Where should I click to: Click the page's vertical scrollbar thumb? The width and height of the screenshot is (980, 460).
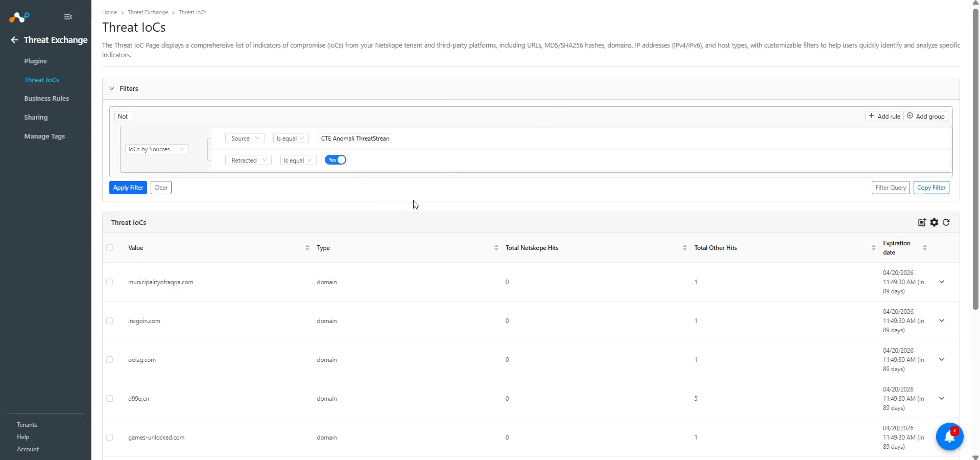pyautogui.click(x=975, y=158)
